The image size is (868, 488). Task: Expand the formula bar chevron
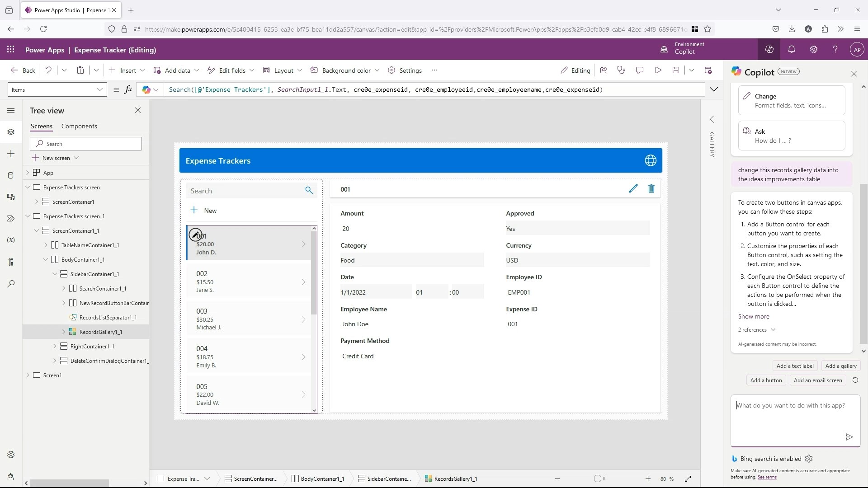(x=713, y=89)
